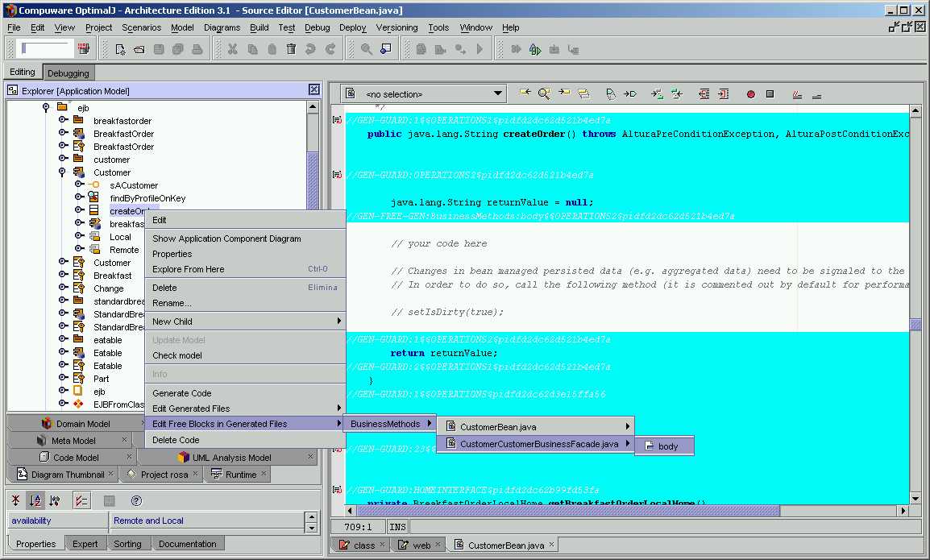Click the help question mark icon in properties
930x560 pixels.
point(136,500)
